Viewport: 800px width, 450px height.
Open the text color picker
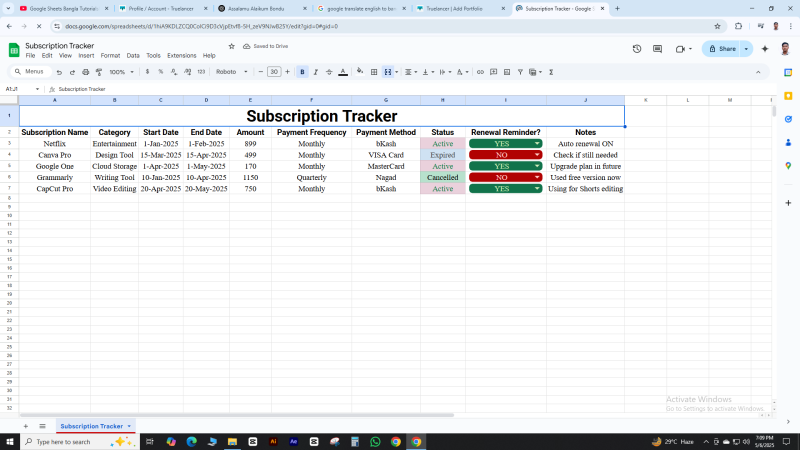tap(343, 72)
